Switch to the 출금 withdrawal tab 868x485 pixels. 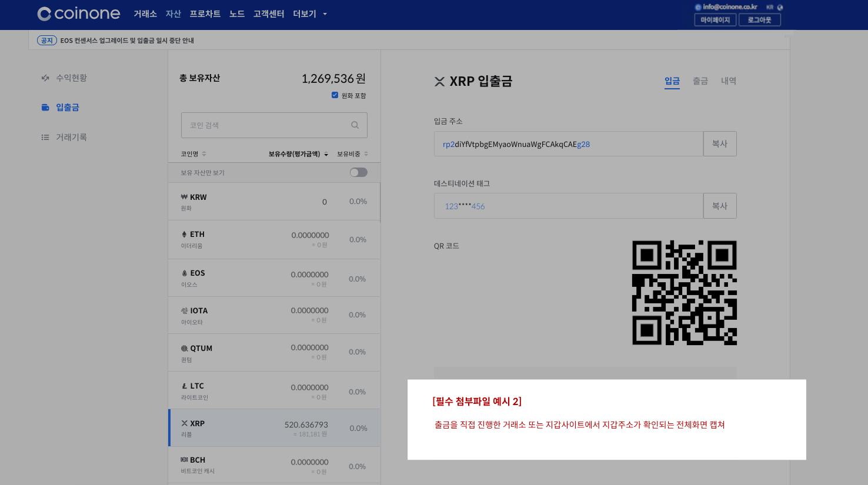pyautogui.click(x=700, y=82)
